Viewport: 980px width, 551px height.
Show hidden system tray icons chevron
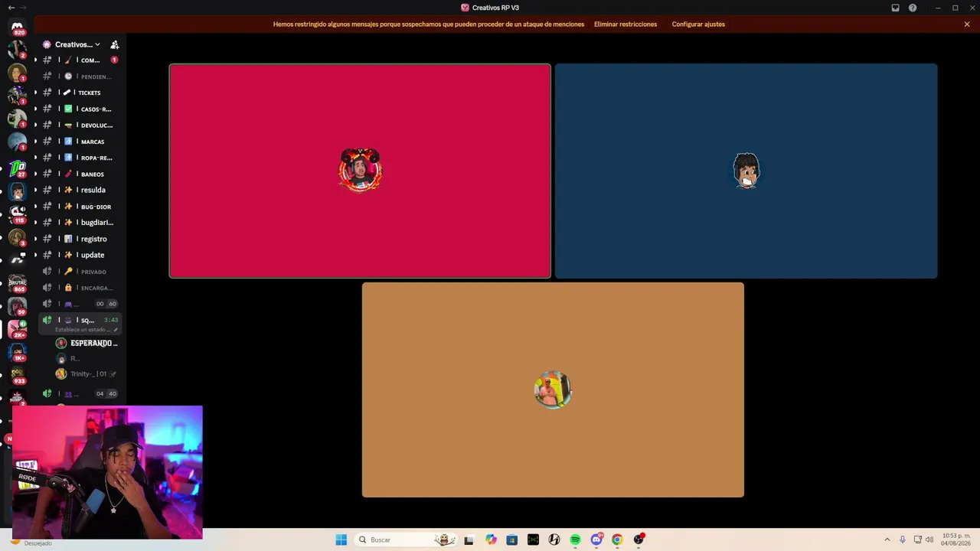click(887, 540)
